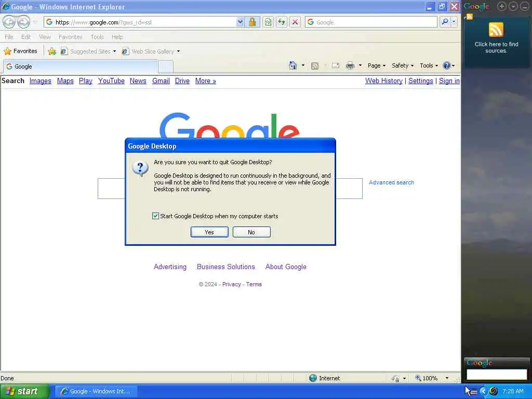Viewport: 532px width, 399px height.
Task: Click the Internet zone globe icon
Action: [313, 378]
